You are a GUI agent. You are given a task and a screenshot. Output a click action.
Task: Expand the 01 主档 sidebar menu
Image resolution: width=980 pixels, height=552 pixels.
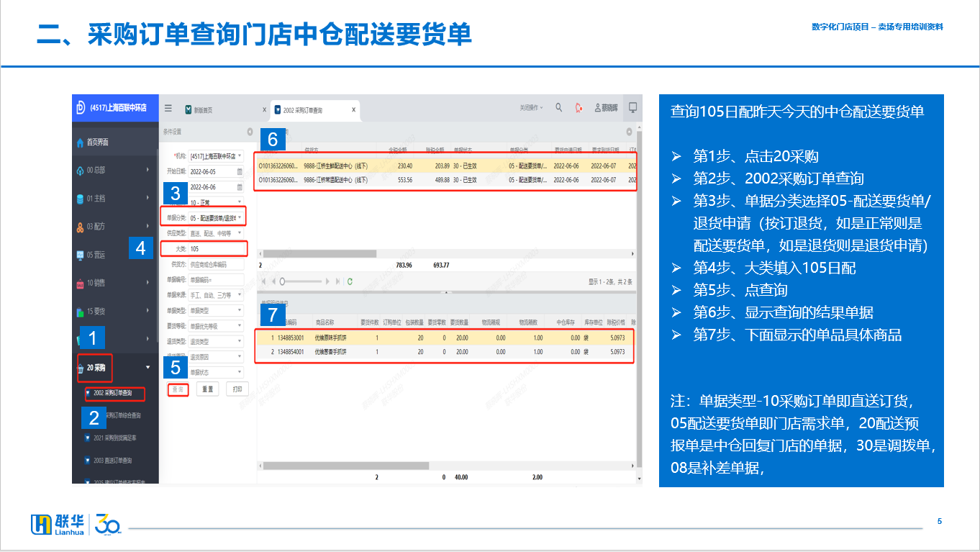(115, 199)
